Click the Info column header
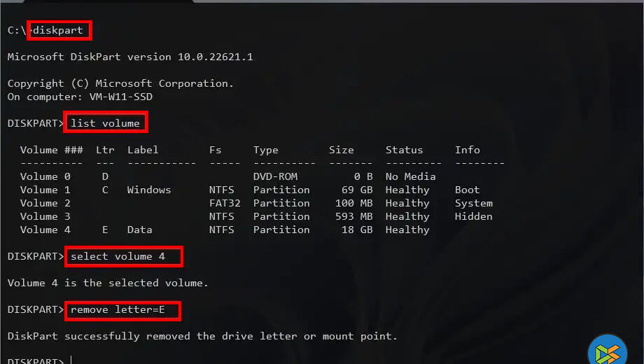The height and width of the screenshot is (364, 644). pyautogui.click(x=467, y=150)
